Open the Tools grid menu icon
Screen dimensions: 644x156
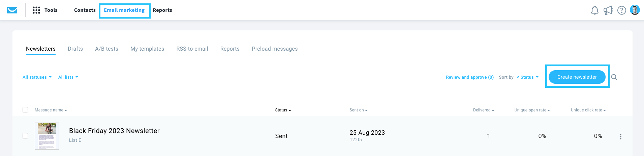click(x=36, y=10)
